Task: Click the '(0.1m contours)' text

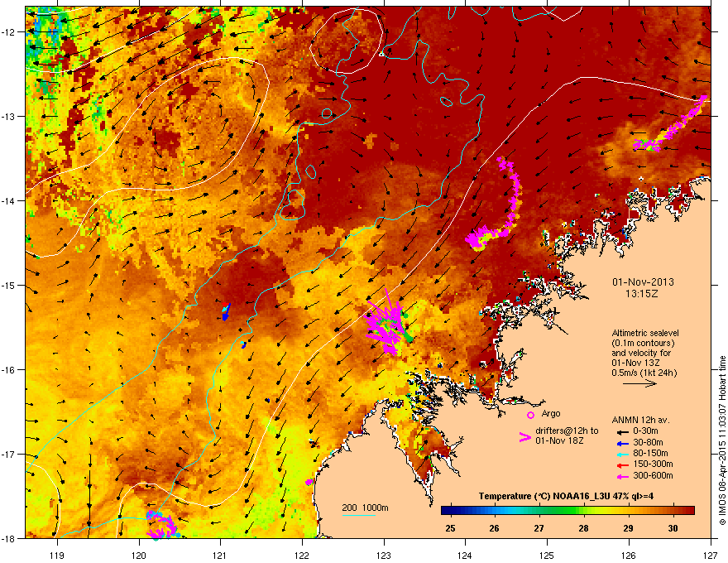Action: point(643,343)
